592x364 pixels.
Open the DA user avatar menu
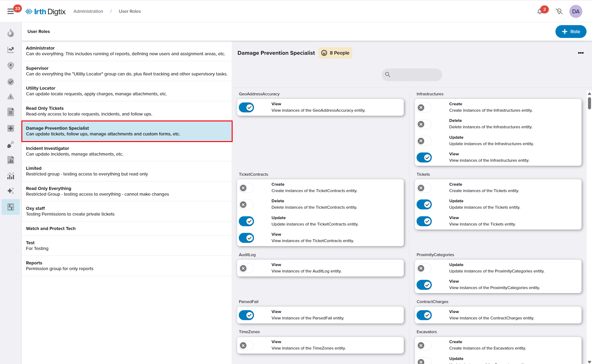(576, 11)
